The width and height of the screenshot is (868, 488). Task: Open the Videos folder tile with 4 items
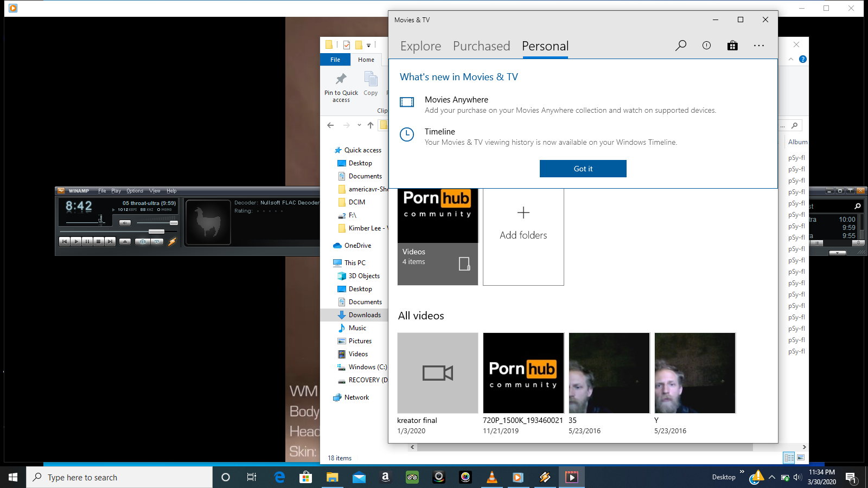click(438, 237)
